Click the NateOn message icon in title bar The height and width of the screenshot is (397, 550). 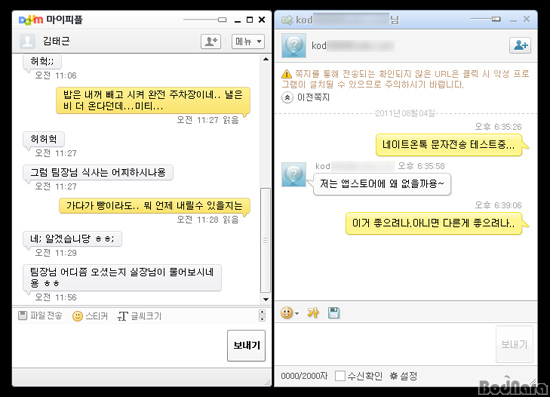287,20
